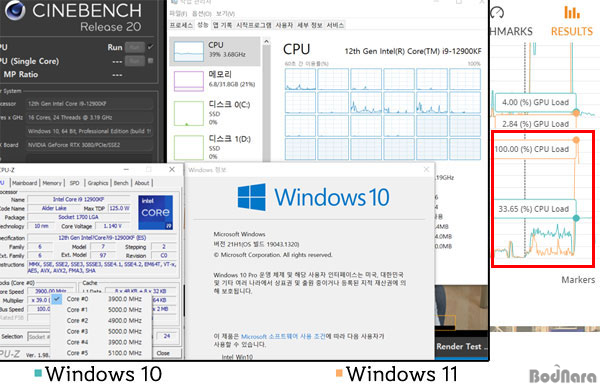The width and height of the screenshot is (600, 386).
Task: Click the orange Windows 11 legend swatch
Action: tap(339, 373)
